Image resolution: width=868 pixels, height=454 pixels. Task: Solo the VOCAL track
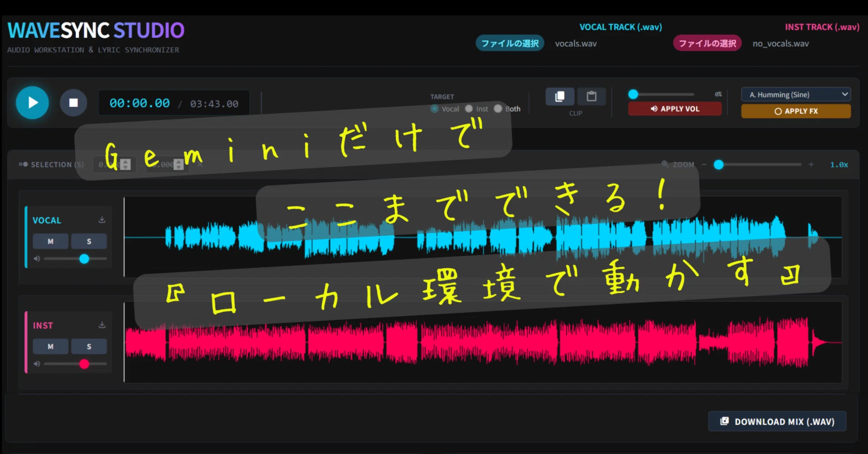89,241
